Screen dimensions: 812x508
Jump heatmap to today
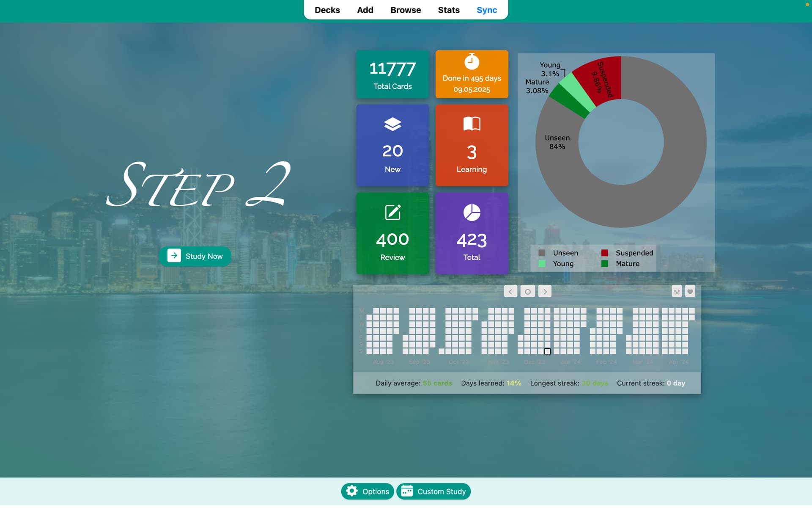pos(528,291)
